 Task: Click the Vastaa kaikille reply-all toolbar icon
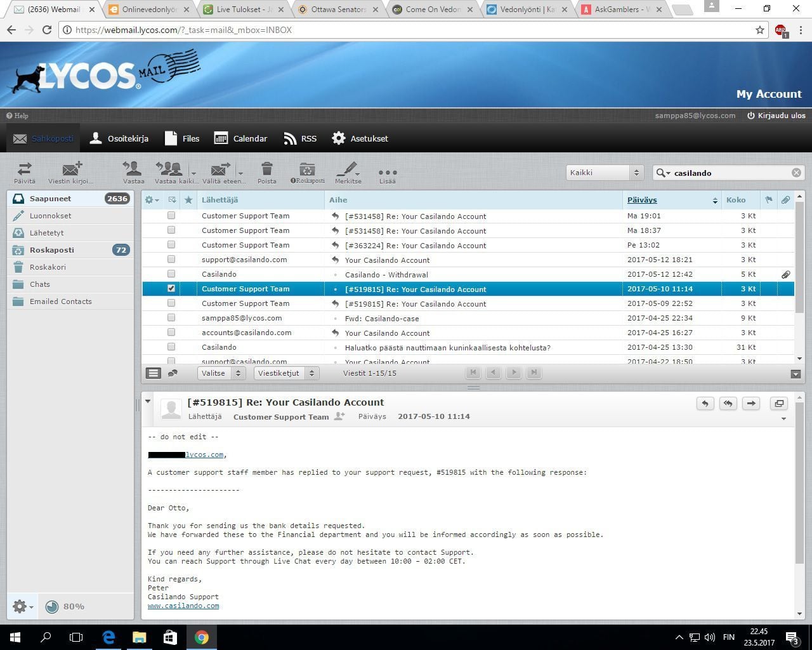point(169,172)
